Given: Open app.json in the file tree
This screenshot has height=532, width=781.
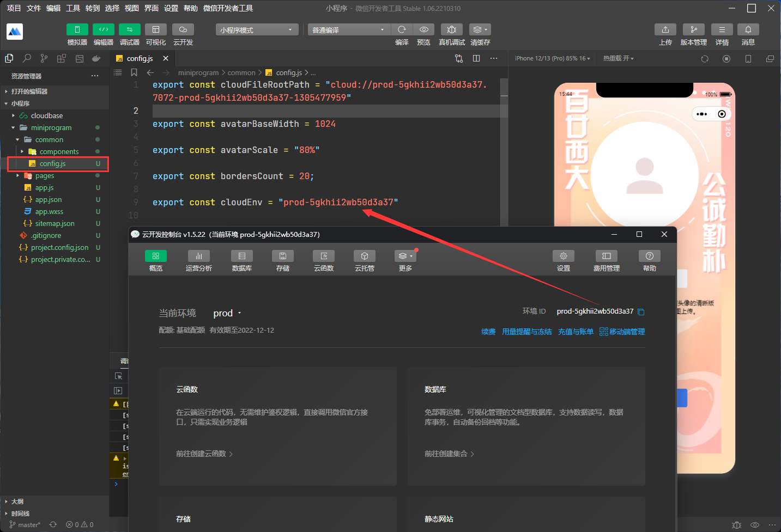Looking at the screenshot, I should (x=55, y=199).
